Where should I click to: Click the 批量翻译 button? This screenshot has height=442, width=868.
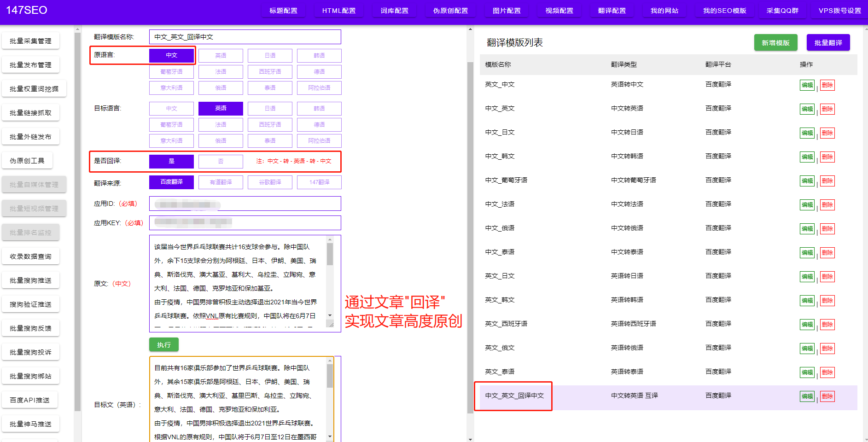[828, 42]
